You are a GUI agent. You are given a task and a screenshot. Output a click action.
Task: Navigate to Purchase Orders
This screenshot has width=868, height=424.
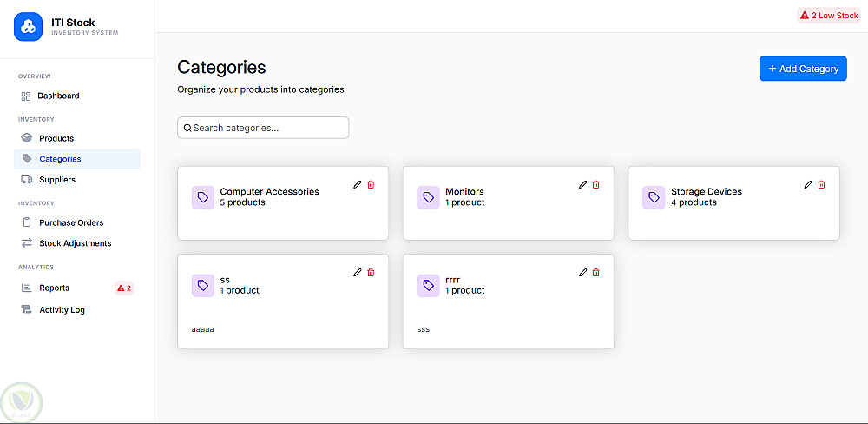(x=71, y=222)
